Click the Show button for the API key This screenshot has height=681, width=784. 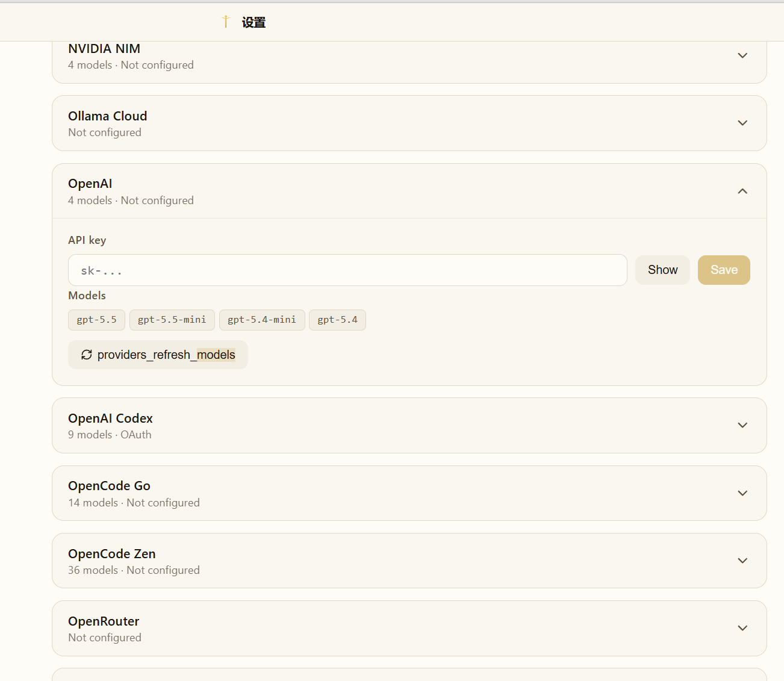click(662, 270)
